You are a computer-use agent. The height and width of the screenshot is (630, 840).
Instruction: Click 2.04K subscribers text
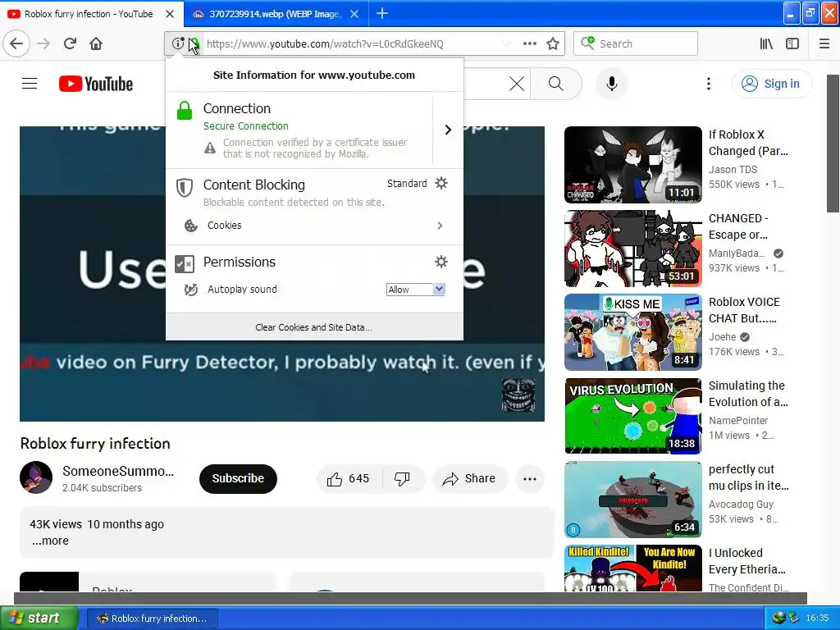(102, 488)
